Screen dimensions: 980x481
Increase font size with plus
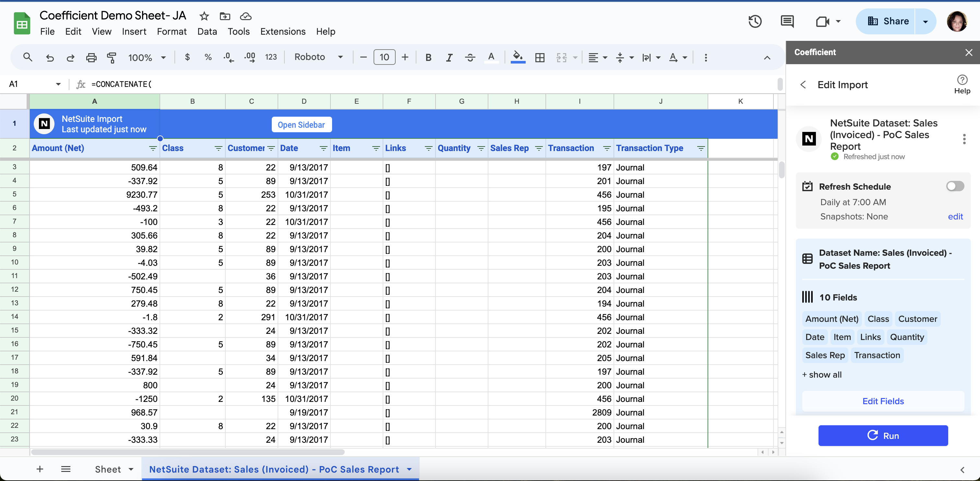point(405,57)
